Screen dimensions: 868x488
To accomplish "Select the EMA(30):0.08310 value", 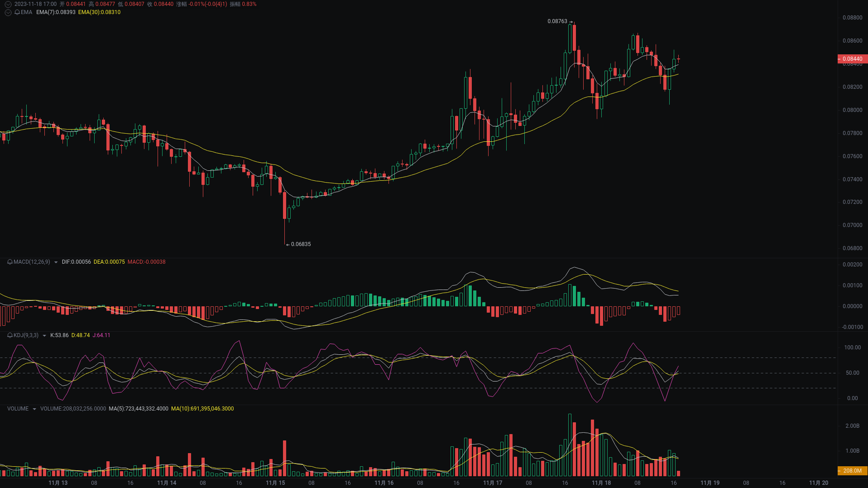I will pyautogui.click(x=99, y=12).
